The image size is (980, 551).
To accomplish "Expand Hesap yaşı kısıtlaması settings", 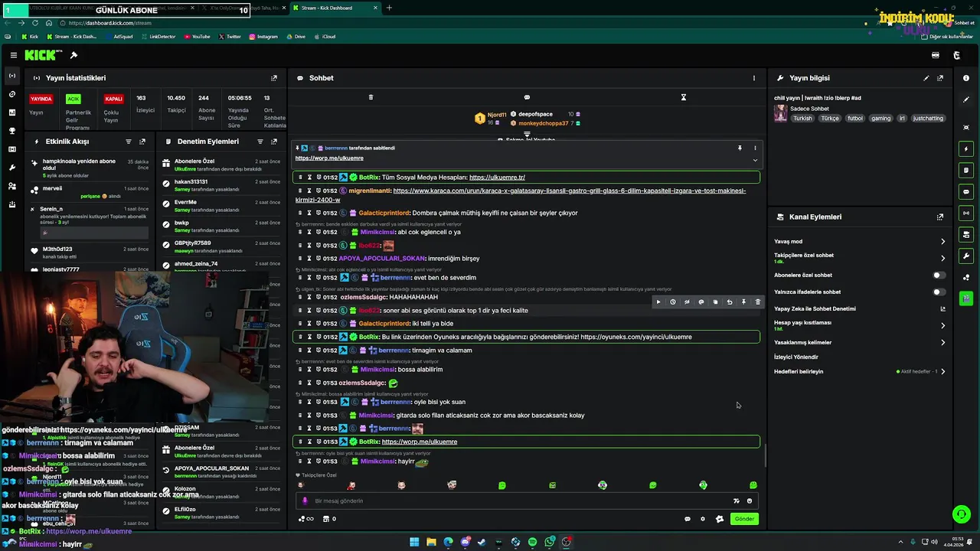I will pyautogui.click(x=943, y=326).
